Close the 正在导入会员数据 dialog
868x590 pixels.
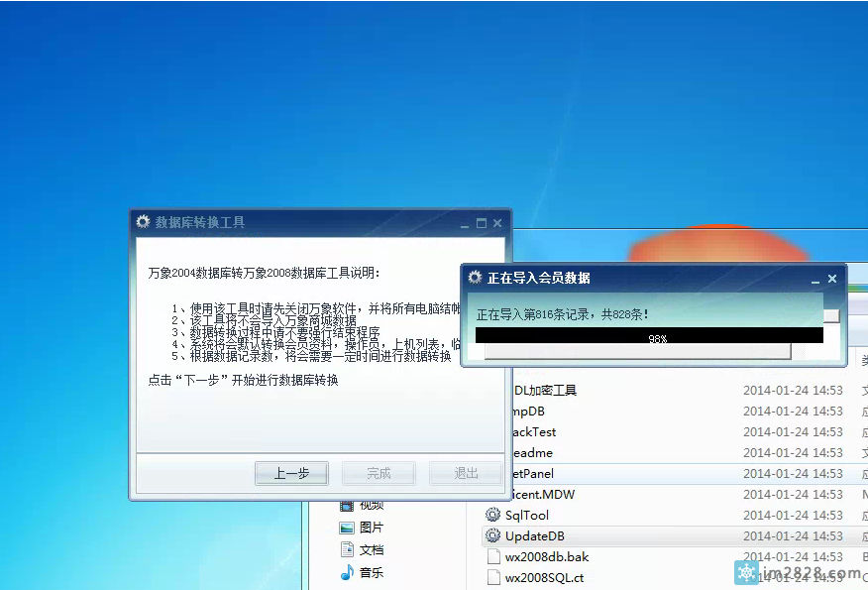(832, 279)
